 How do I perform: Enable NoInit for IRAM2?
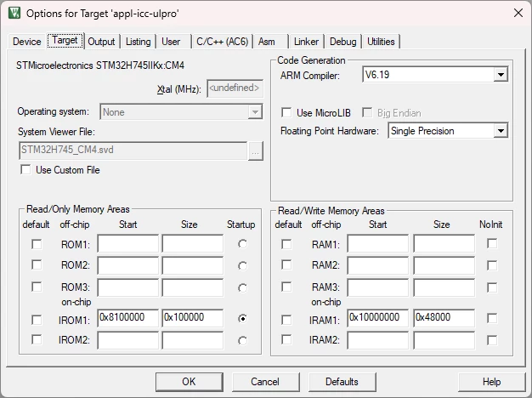point(492,340)
